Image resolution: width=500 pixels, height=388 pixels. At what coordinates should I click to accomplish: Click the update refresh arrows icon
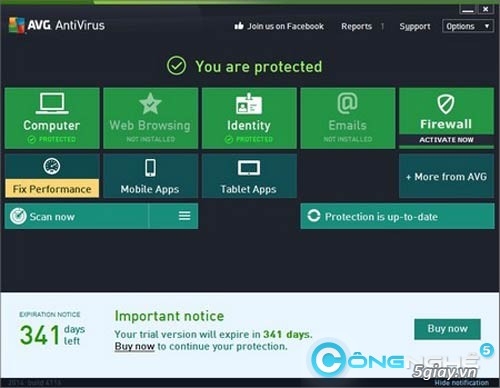click(314, 216)
